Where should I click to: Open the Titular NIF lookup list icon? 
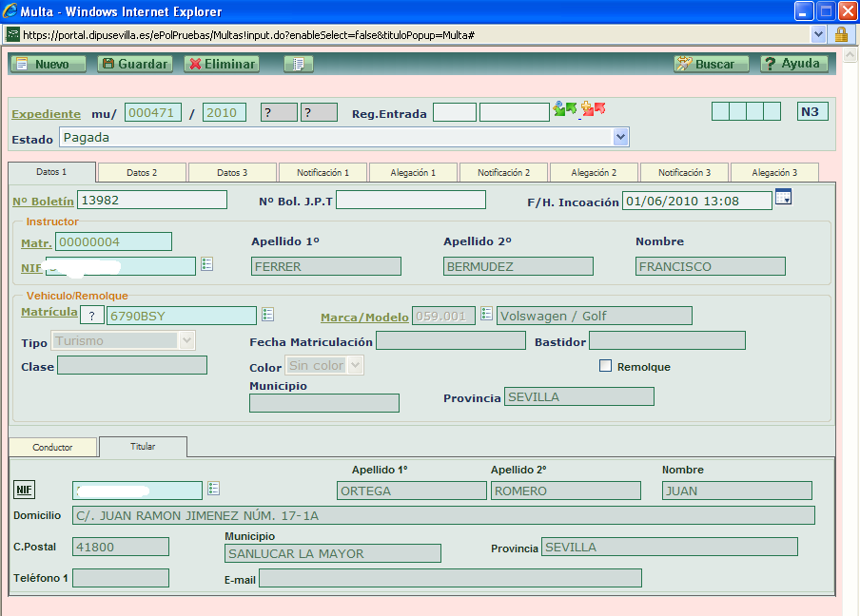tap(213, 489)
